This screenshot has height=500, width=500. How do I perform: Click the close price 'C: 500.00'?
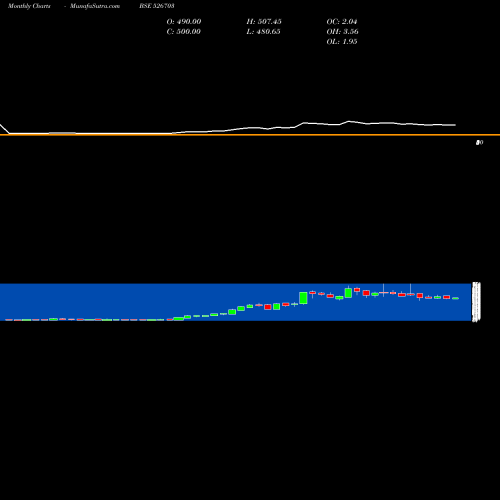coord(184,31)
